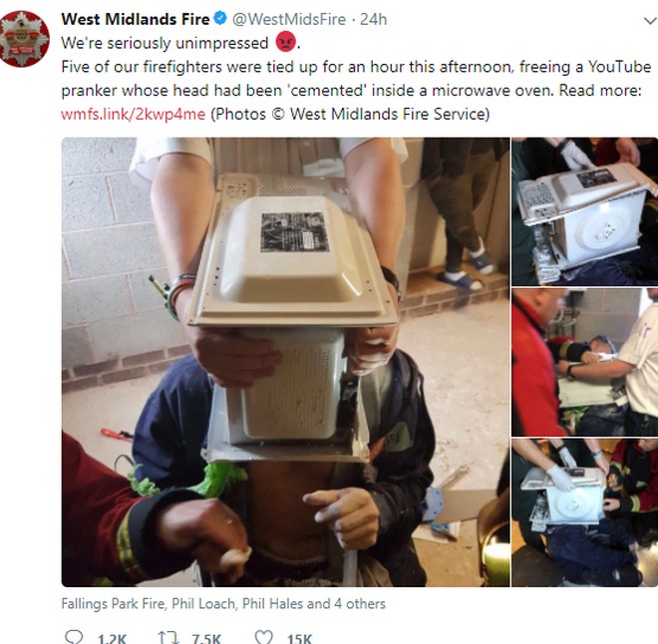This screenshot has width=658, height=644.
Task: Open the reply speech bubble icon
Action: pyautogui.click(x=75, y=637)
